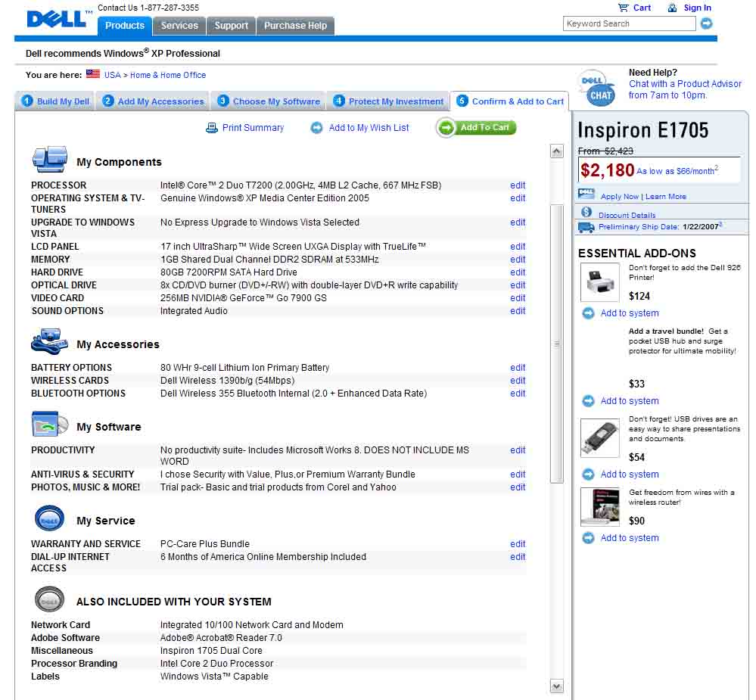Click USA breadcrumb link
This screenshot has height=700, width=756.
point(112,75)
